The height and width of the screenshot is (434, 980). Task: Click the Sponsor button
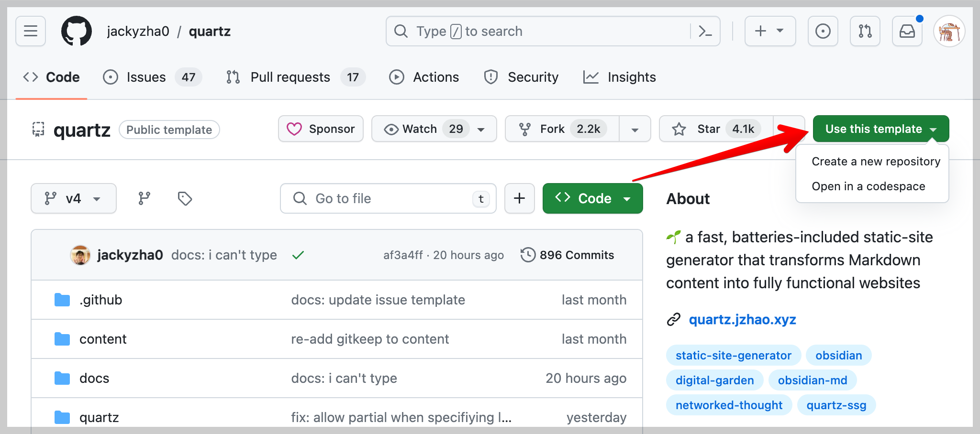point(321,129)
